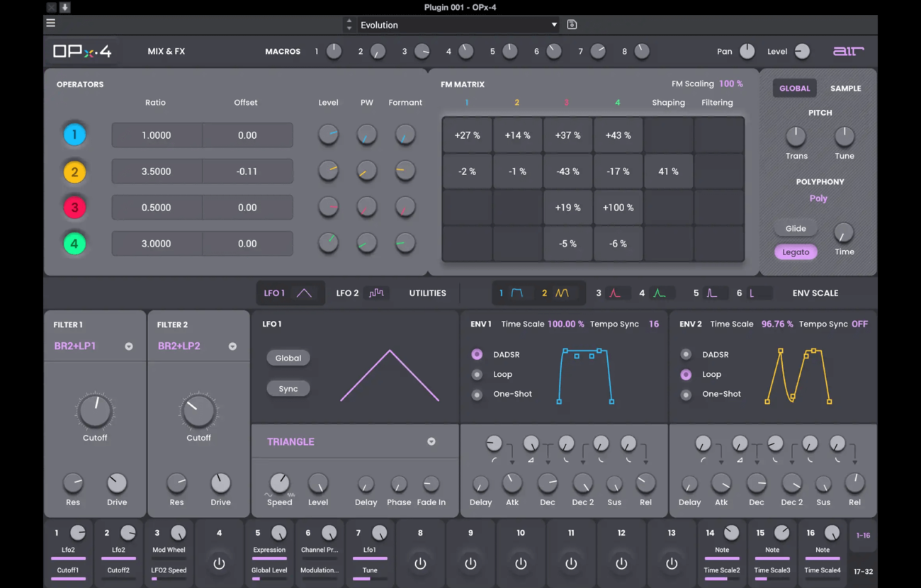The height and width of the screenshot is (588, 921).
Task: Click the Poly polyphony selector
Action: coord(818,198)
